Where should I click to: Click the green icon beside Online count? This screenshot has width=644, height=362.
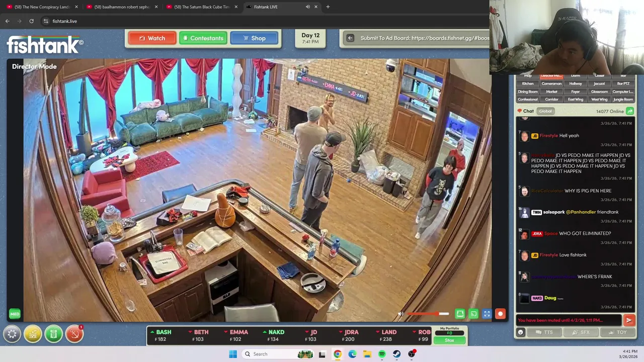[x=630, y=111]
